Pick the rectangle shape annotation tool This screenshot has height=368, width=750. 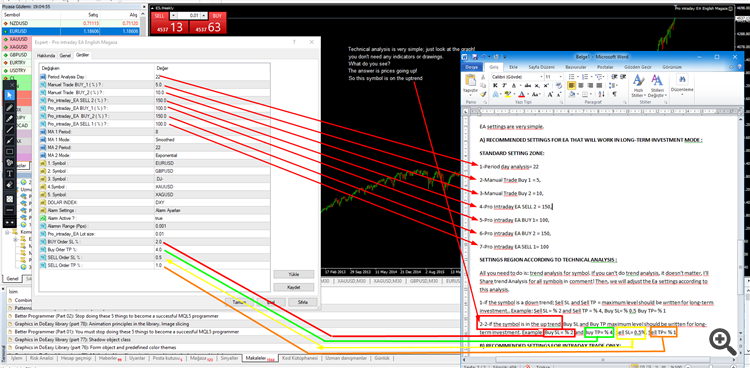click(x=10, y=152)
